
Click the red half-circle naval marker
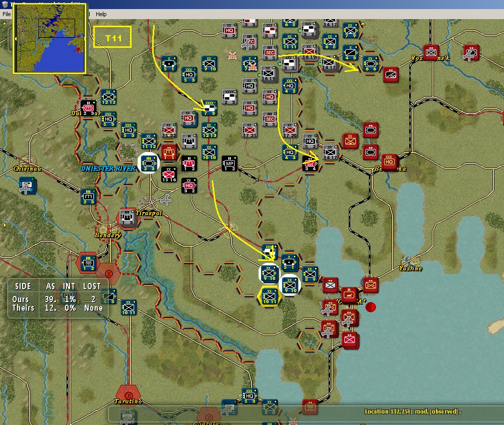coord(370,307)
